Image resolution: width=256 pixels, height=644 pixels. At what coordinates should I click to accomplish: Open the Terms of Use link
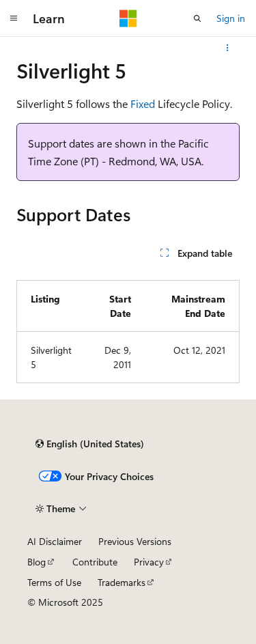tap(54, 583)
